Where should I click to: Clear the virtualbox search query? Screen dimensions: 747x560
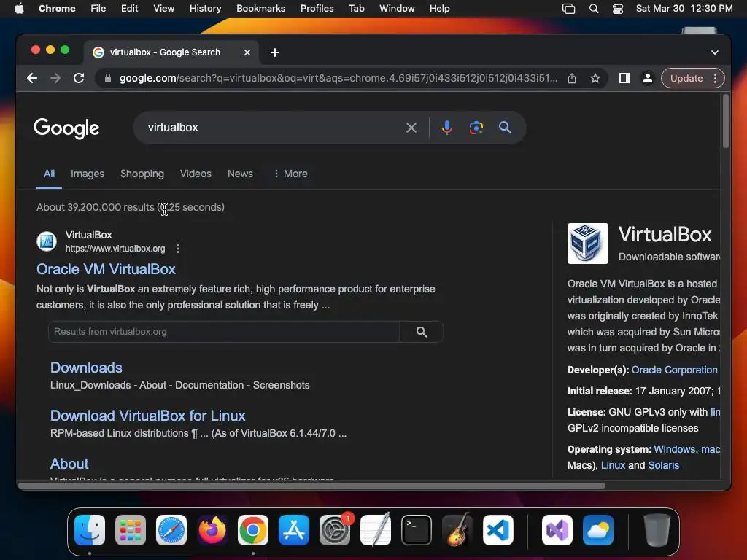411,128
